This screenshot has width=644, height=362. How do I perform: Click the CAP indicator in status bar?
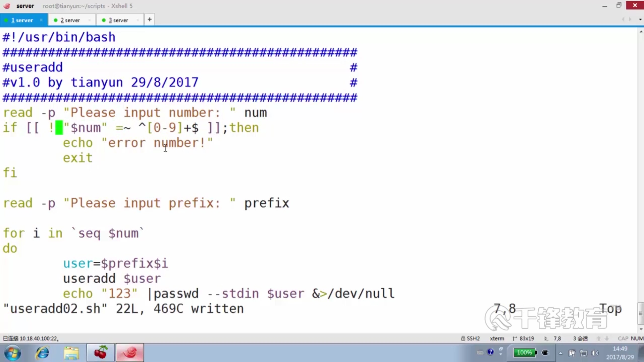pos(623,338)
